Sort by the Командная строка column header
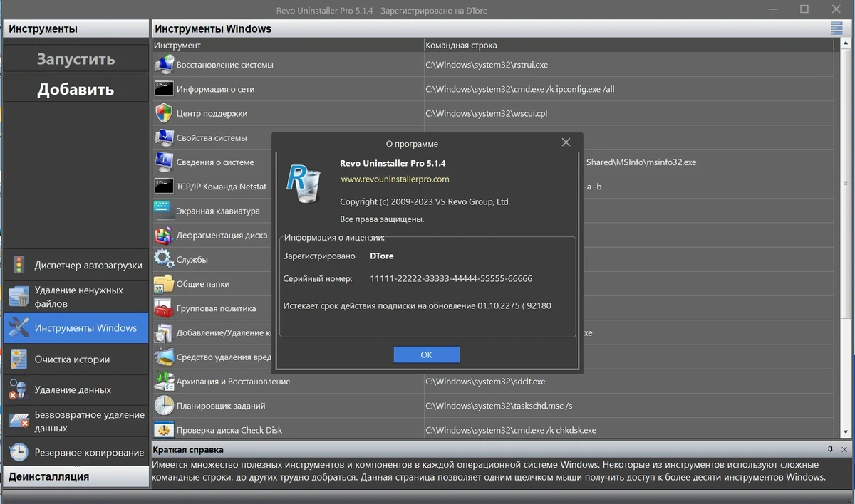This screenshot has height=504, width=855. [x=628, y=46]
